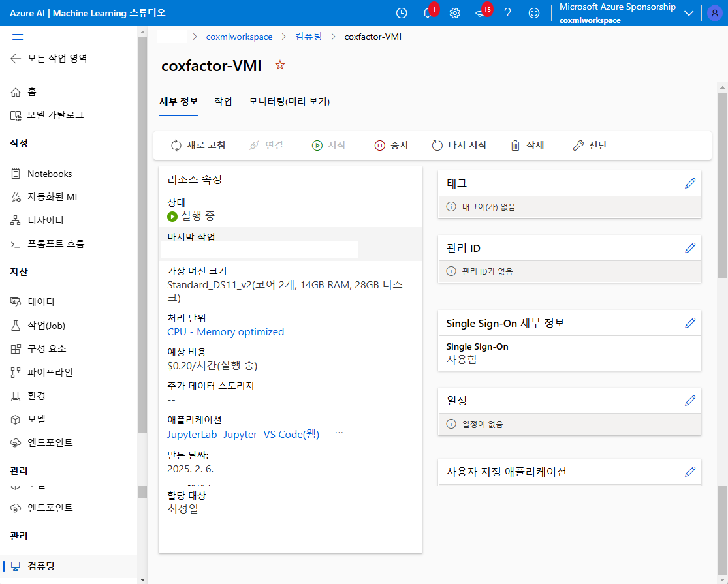Screen dimensions: 728x584
Task: Open the help question mark
Action: click(508, 13)
